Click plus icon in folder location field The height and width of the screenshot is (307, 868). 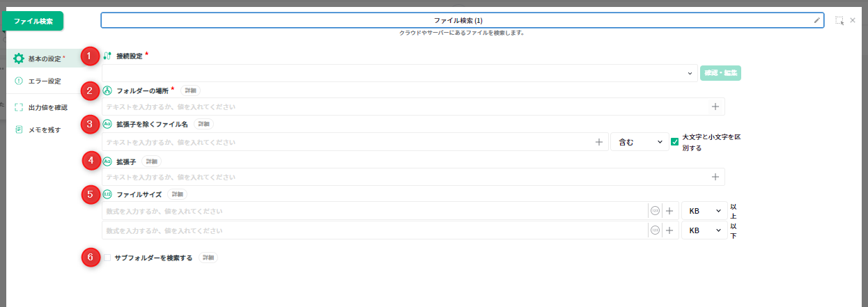(715, 107)
